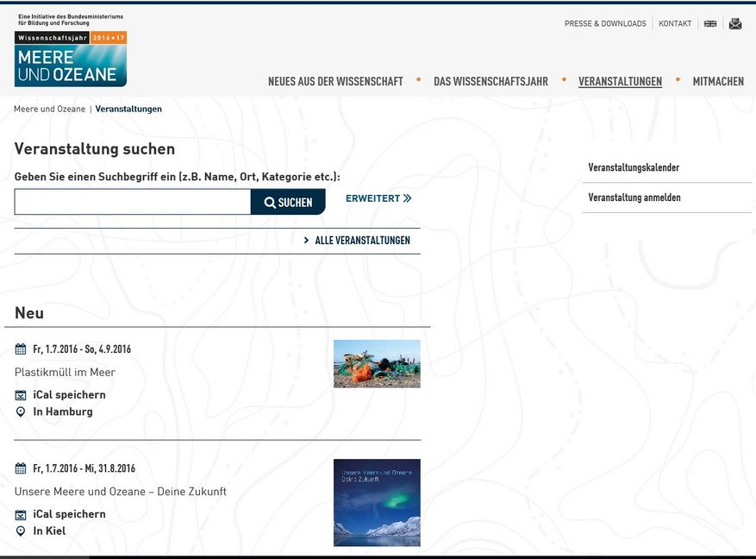
Task: Open Neues aus der Wissenschaft menu
Action: pos(335,82)
